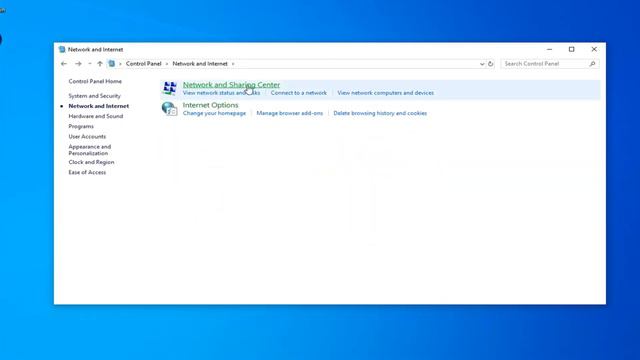Go to Control Panel Home

click(x=95, y=81)
